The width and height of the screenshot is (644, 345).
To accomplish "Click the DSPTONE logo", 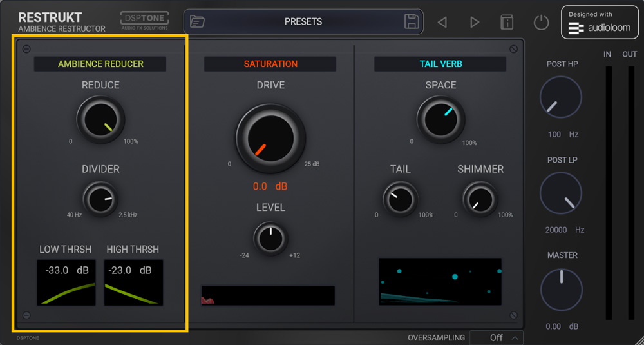I will click(x=144, y=20).
